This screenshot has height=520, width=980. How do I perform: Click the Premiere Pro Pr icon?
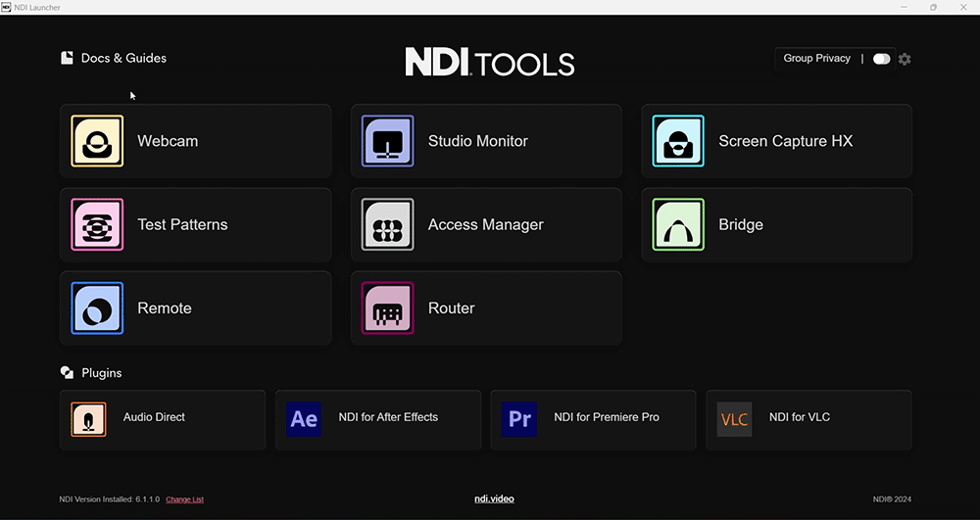(x=519, y=419)
